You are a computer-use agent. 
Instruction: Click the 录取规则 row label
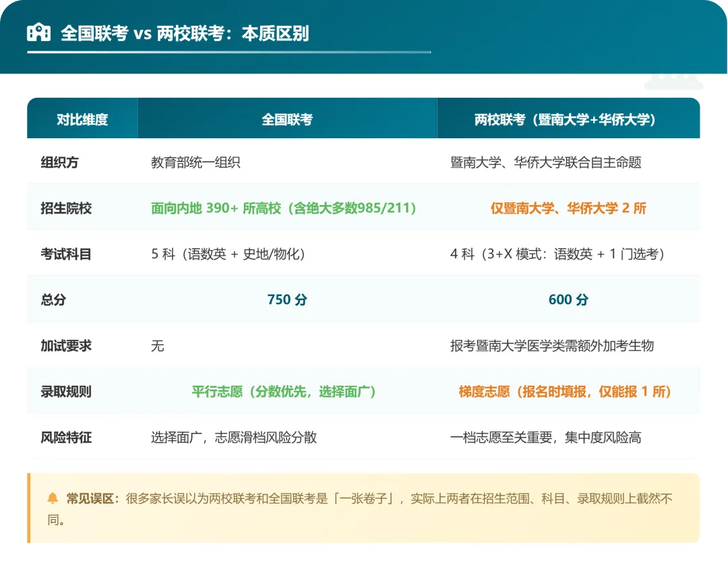pos(66,392)
